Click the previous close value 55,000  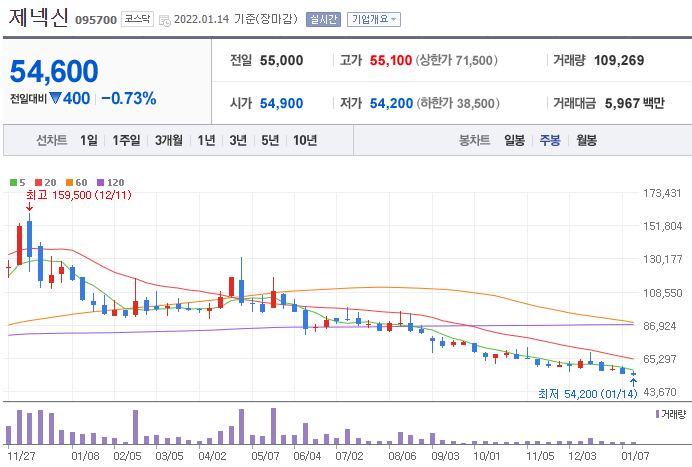pos(282,60)
